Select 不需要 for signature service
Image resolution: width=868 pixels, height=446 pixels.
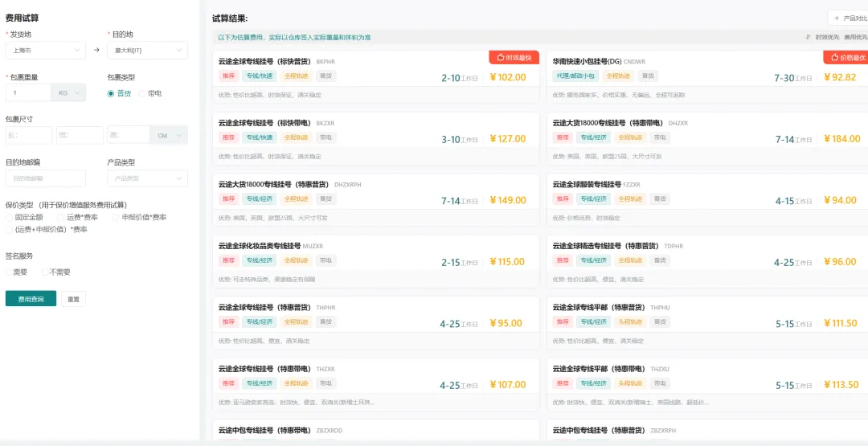pyautogui.click(x=45, y=272)
